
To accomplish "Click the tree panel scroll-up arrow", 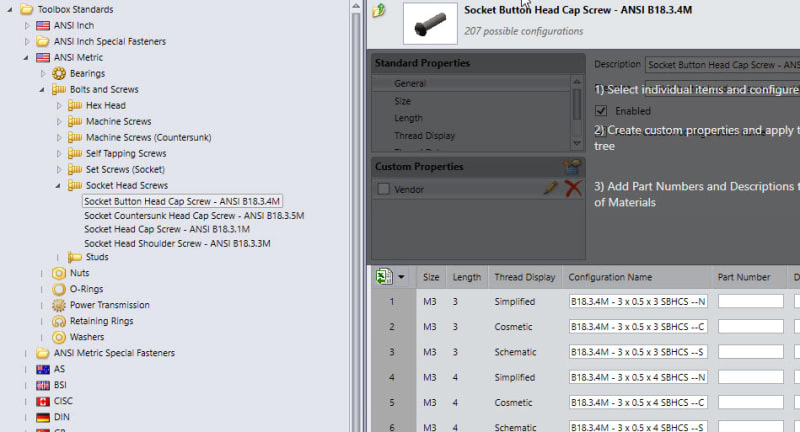I will click(x=356, y=6).
